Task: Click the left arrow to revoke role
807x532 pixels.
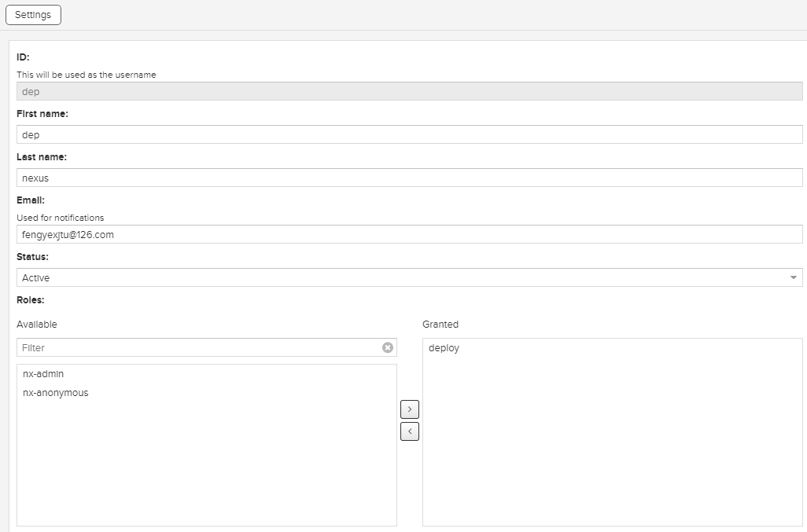Action: point(410,431)
